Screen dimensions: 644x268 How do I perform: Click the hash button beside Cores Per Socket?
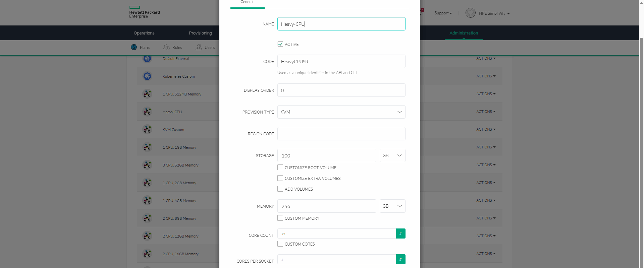point(400,260)
